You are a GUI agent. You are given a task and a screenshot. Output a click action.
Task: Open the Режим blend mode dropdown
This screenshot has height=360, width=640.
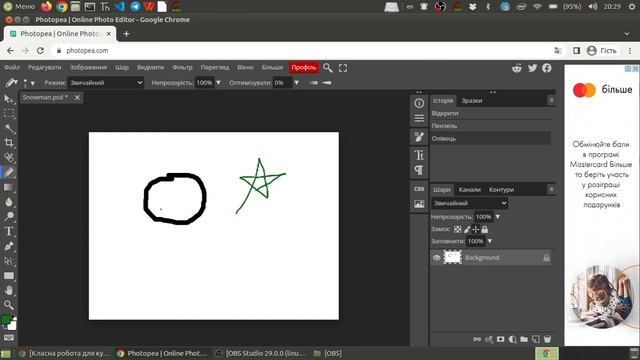coord(105,82)
